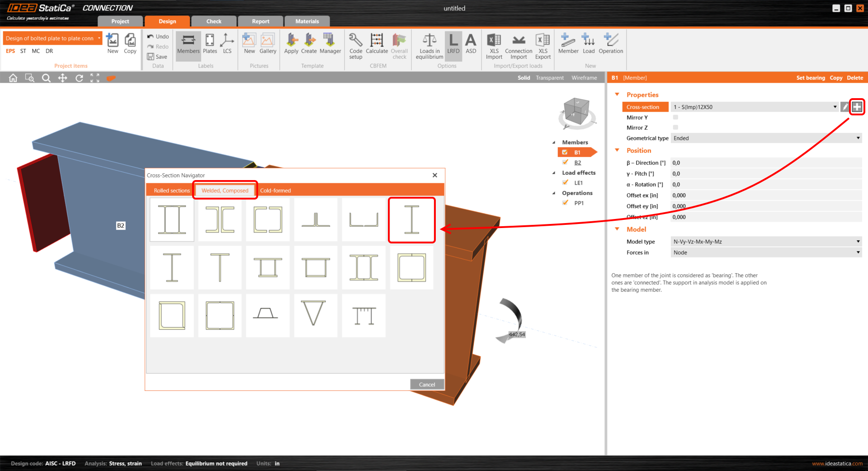Select the welded I-section thumbnail
The width and height of the screenshot is (868, 471).
point(411,220)
